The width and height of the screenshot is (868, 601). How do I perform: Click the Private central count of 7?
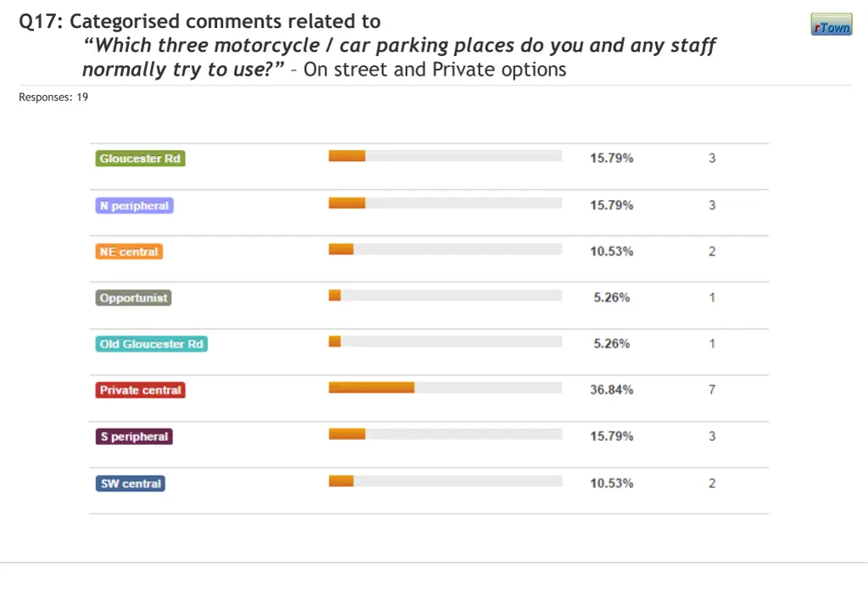click(712, 390)
